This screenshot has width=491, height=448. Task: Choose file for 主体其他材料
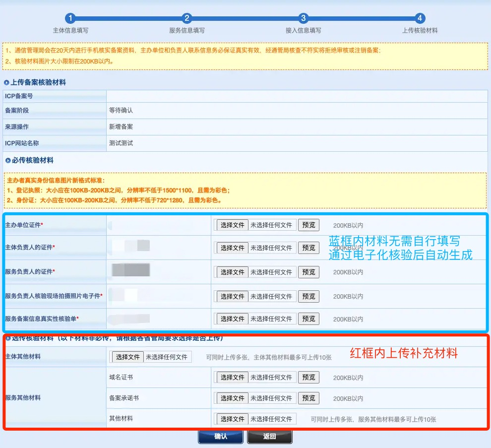pos(128,357)
